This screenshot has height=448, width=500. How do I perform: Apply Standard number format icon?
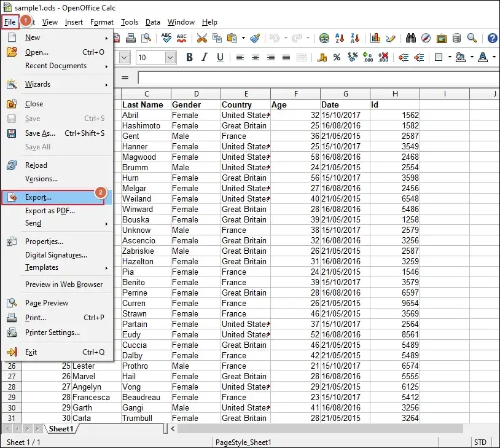(353, 57)
